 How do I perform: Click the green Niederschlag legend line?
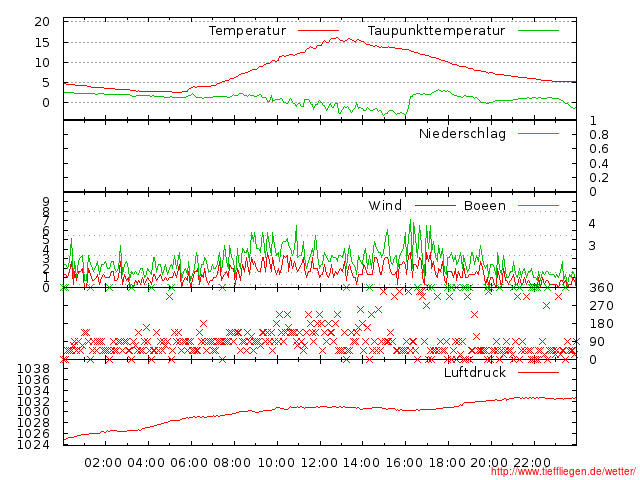pos(538,133)
